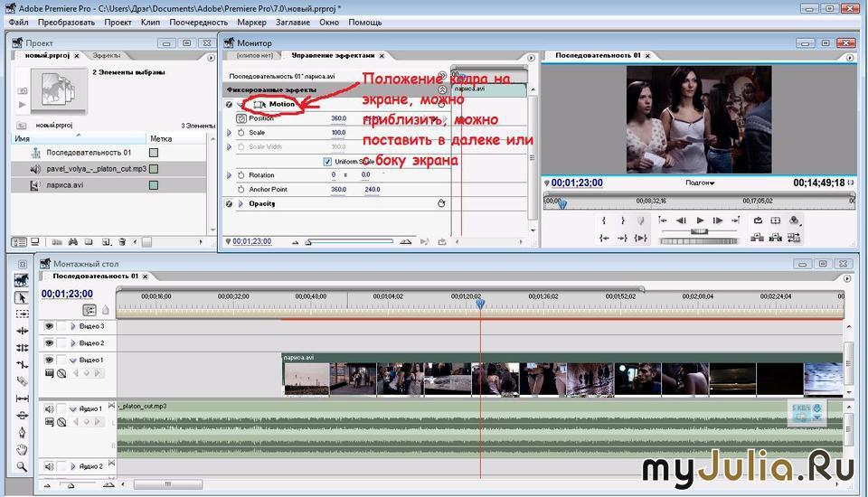Image resolution: width=868 pixels, height=497 pixels.
Task: Click the Set Out Point brace button
Action: pos(623,220)
